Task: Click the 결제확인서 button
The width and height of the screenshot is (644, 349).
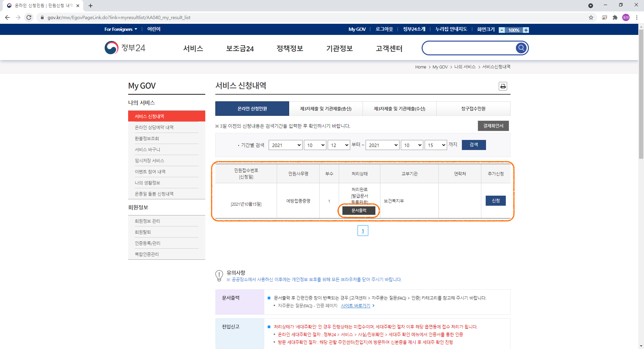Action: pyautogui.click(x=493, y=126)
